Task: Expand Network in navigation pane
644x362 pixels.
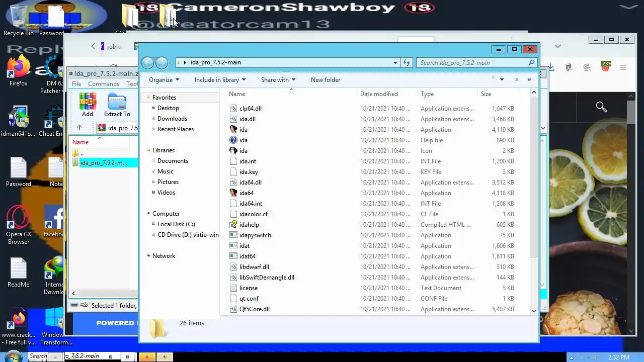Action: pos(148,256)
